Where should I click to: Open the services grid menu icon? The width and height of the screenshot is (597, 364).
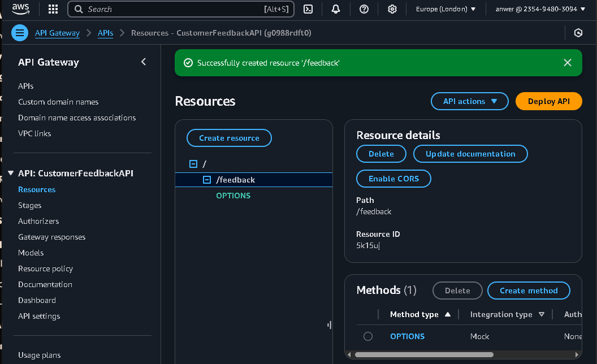pos(53,9)
